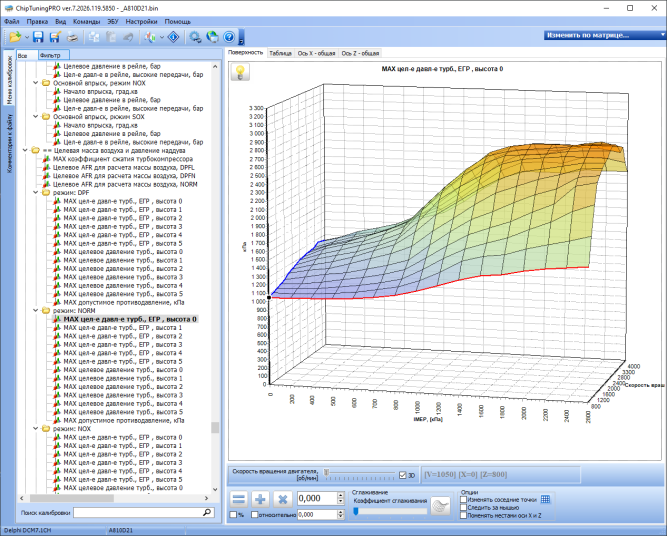Check Изменять соседние точки option
This screenshot has height=536, width=667.
(x=464, y=500)
